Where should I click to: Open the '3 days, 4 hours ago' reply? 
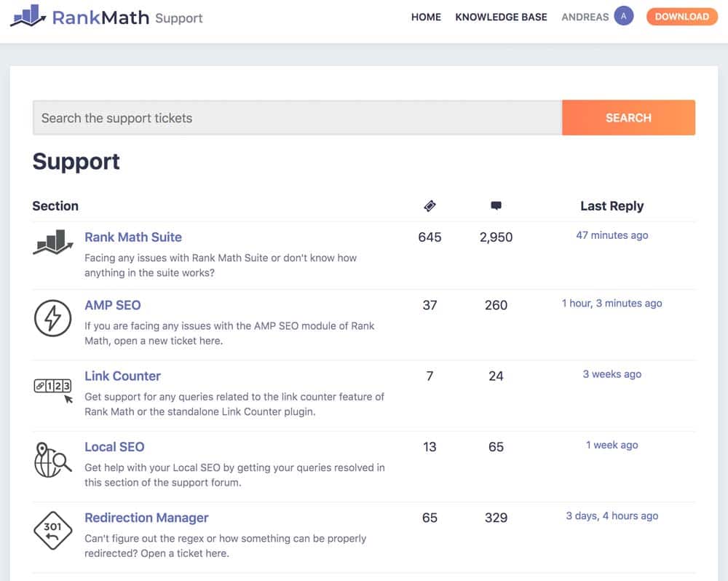612,516
